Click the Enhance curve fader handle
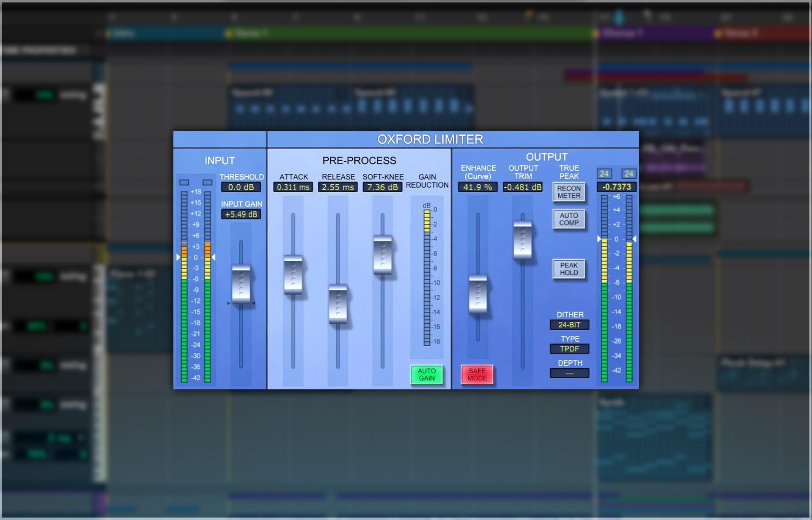 coord(478,294)
